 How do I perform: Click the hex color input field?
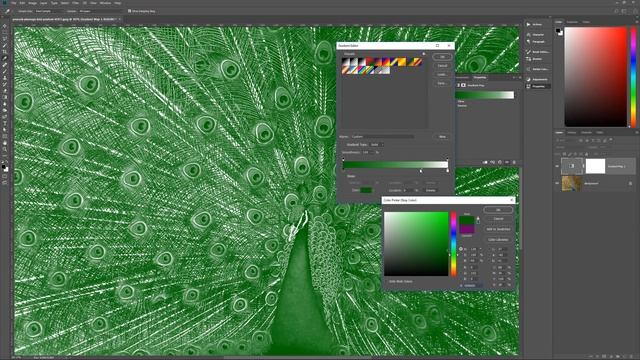473,285
